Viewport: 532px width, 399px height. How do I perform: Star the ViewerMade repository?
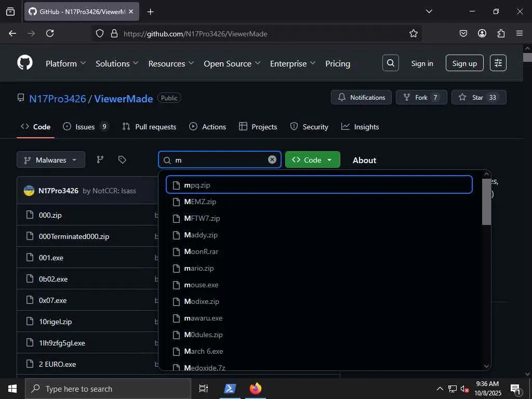click(x=478, y=97)
